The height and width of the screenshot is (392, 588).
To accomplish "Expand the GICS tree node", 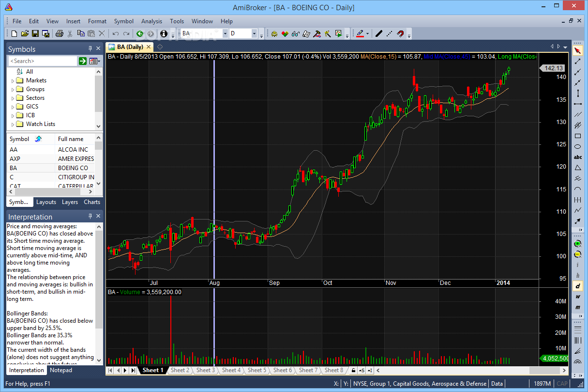I will 13,107.
